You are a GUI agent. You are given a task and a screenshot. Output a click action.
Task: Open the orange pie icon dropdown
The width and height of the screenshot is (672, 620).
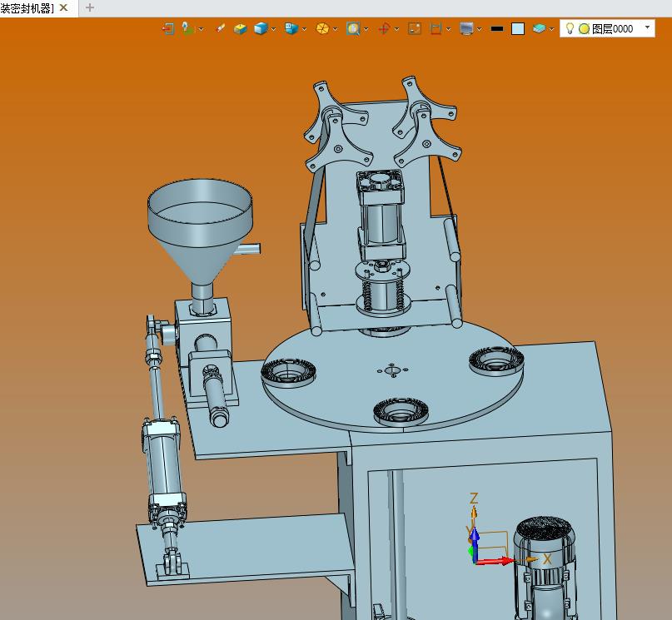click(335, 29)
